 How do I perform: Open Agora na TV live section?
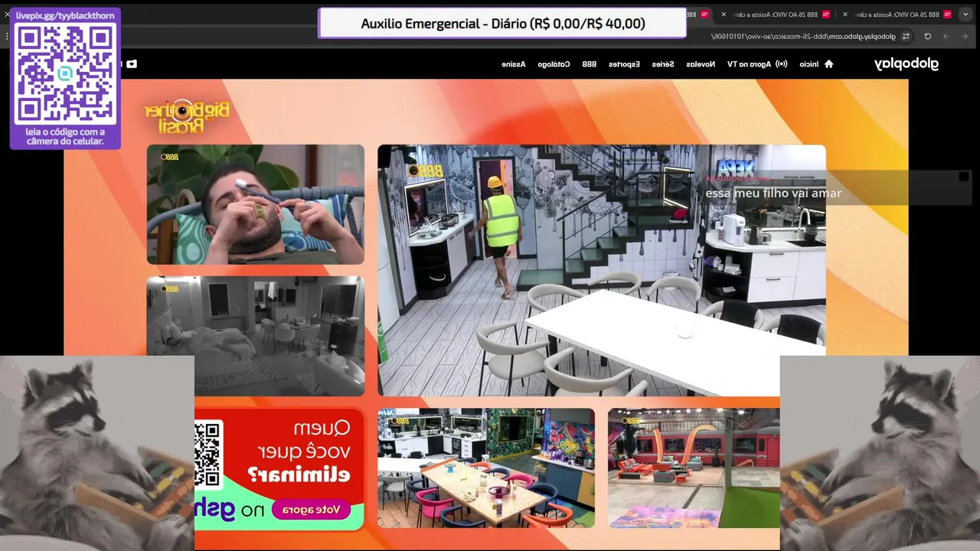click(757, 64)
